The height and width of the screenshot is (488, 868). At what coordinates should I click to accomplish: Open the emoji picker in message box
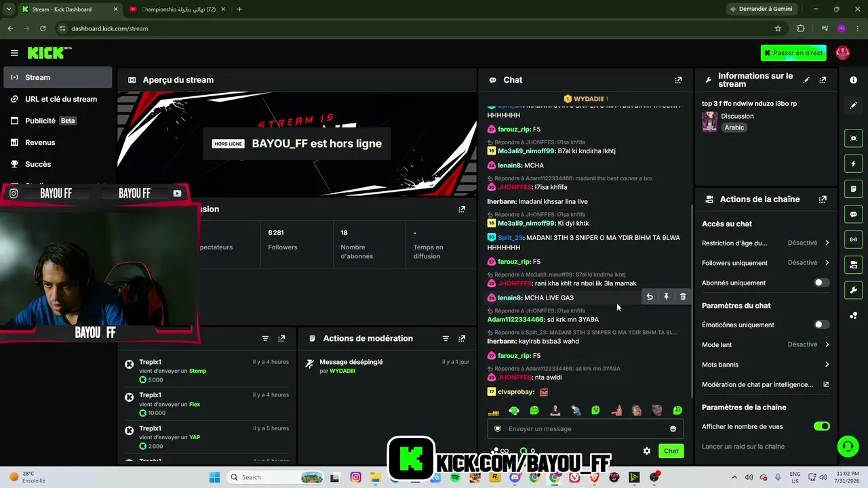(673, 428)
